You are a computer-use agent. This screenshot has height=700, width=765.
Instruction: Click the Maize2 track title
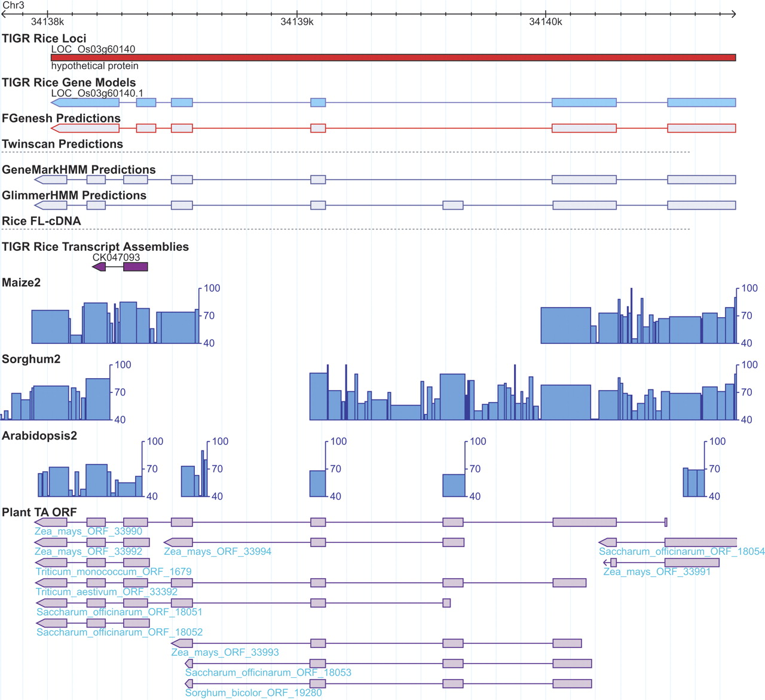(x=22, y=283)
